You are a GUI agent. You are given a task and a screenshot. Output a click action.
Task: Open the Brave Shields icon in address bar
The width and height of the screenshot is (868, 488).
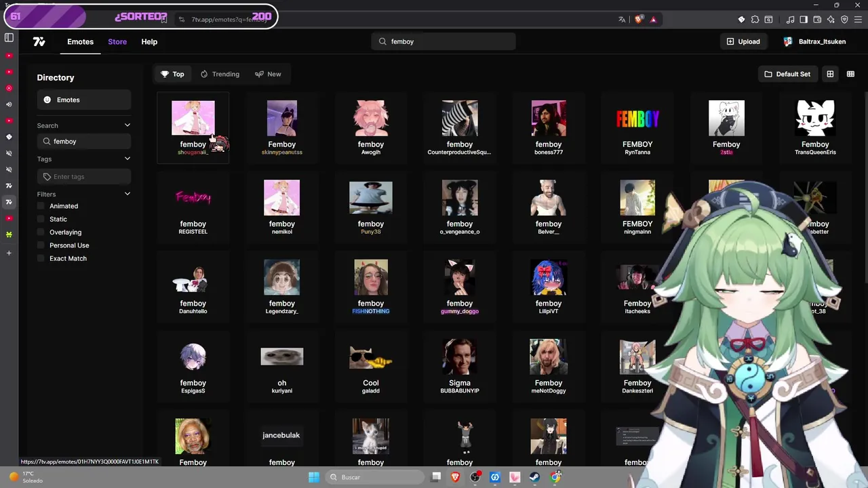pos(638,20)
